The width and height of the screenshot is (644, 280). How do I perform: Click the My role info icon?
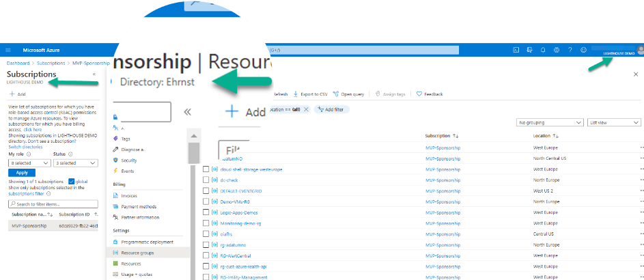coord(28,154)
